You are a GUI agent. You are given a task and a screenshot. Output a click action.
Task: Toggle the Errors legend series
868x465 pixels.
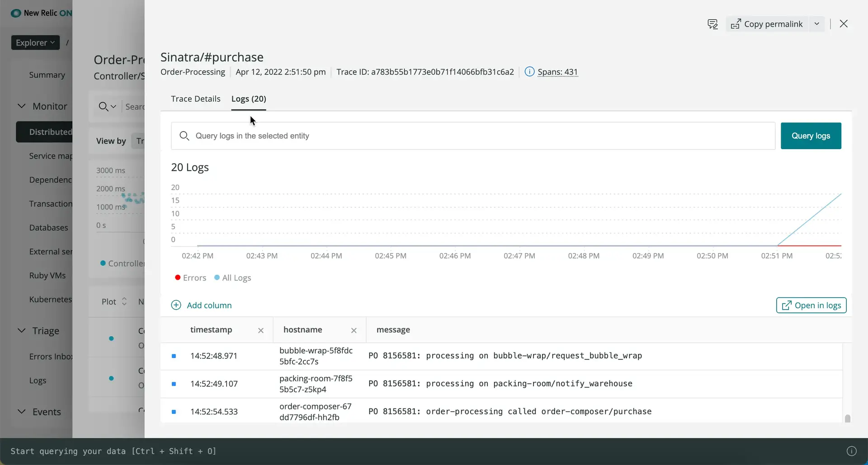click(x=190, y=278)
